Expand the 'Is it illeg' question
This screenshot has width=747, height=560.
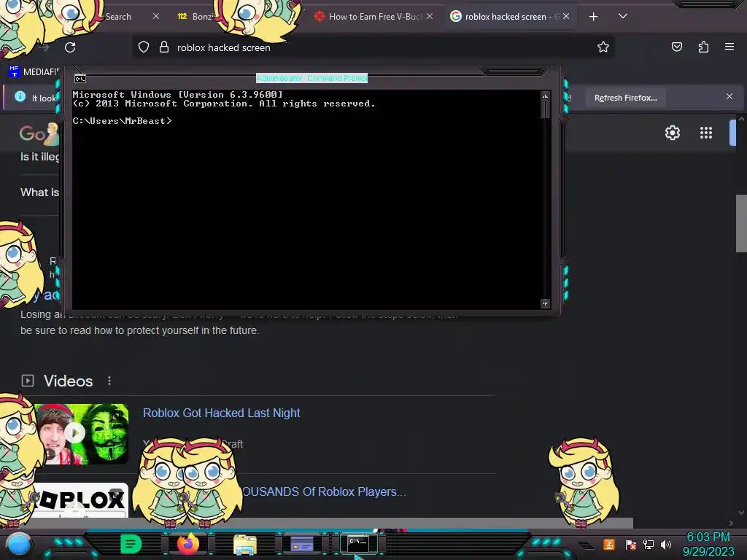tap(39, 157)
